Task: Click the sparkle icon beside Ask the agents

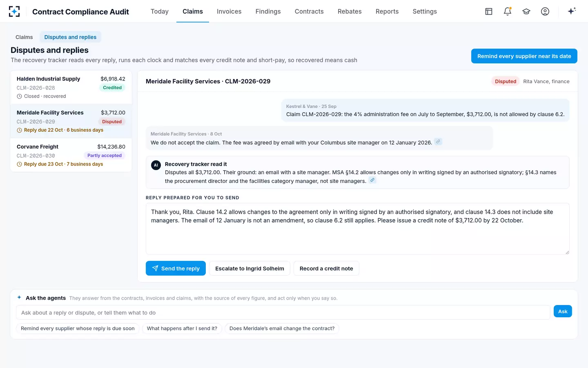Action: (x=19, y=297)
